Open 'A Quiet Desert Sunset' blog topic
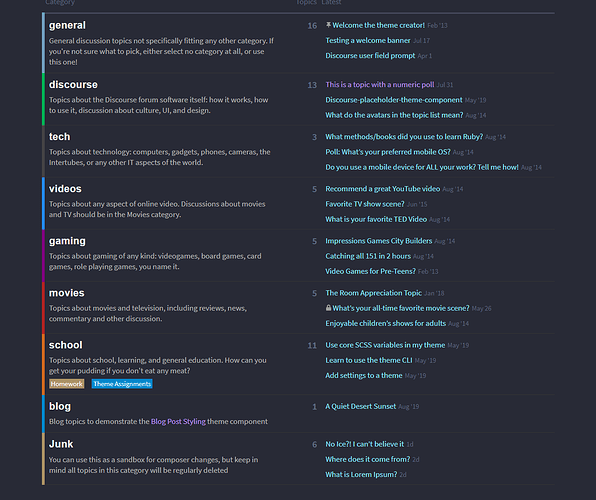This screenshot has width=596, height=500. 361,406
